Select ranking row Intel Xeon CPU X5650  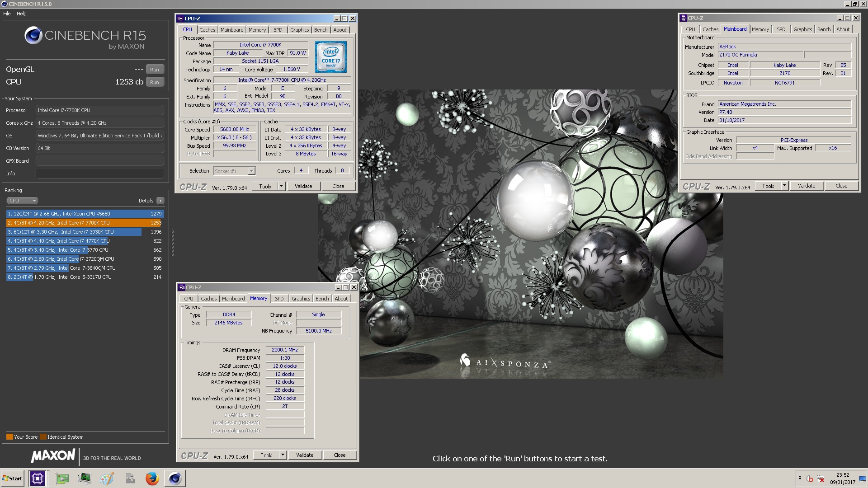85,214
